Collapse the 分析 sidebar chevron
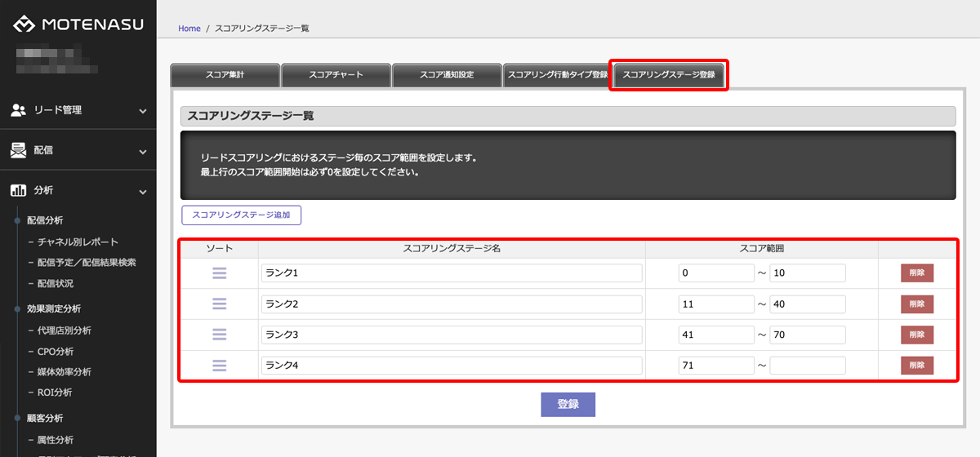 [143, 192]
